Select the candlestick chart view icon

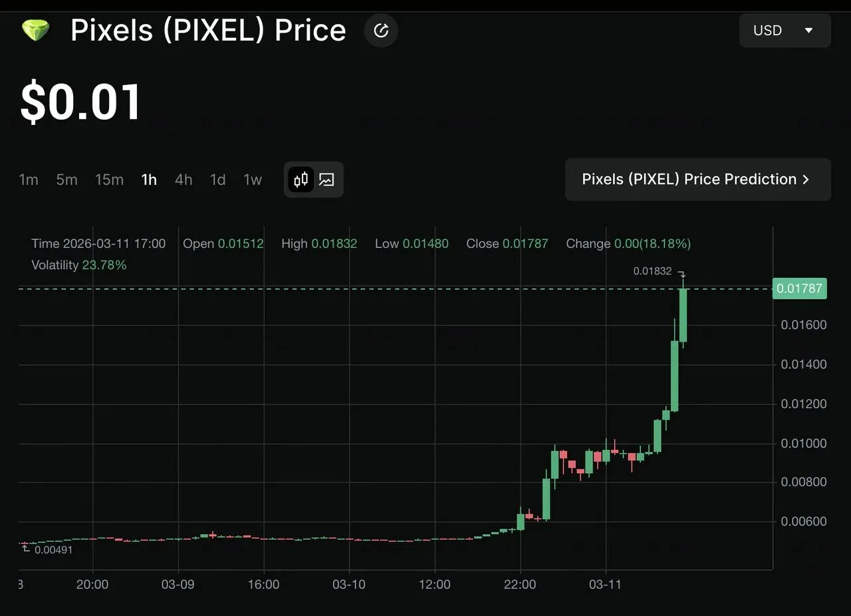coord(301,179)
